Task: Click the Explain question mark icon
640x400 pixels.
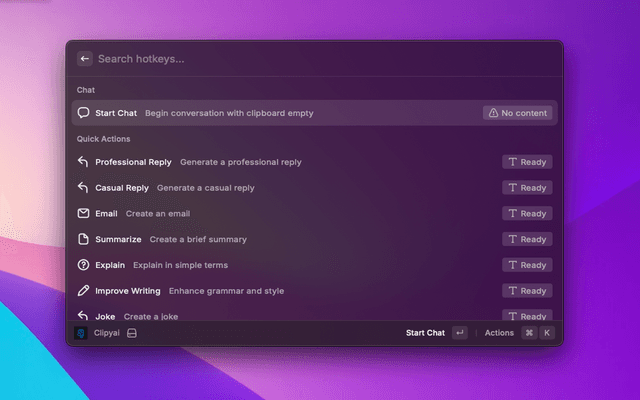Action: (84, 265)
